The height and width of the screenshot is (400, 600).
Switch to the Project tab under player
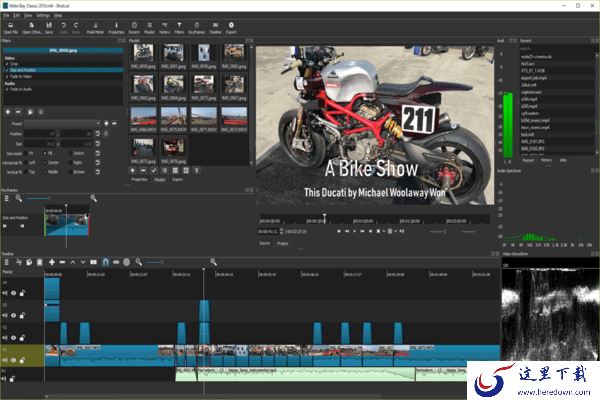(282, 243)
